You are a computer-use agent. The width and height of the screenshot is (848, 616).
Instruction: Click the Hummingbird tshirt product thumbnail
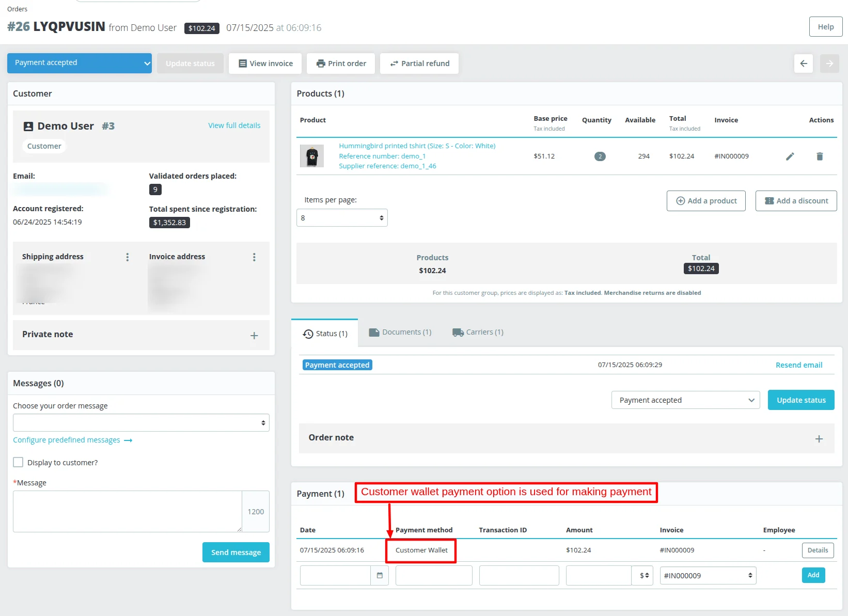(x=311, y=156)
